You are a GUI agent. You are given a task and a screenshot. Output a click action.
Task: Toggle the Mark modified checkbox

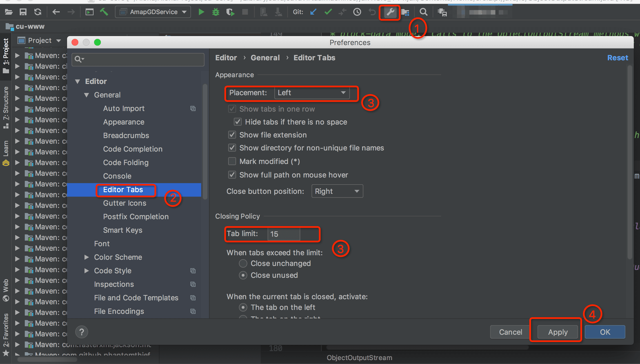coord(232,161)
